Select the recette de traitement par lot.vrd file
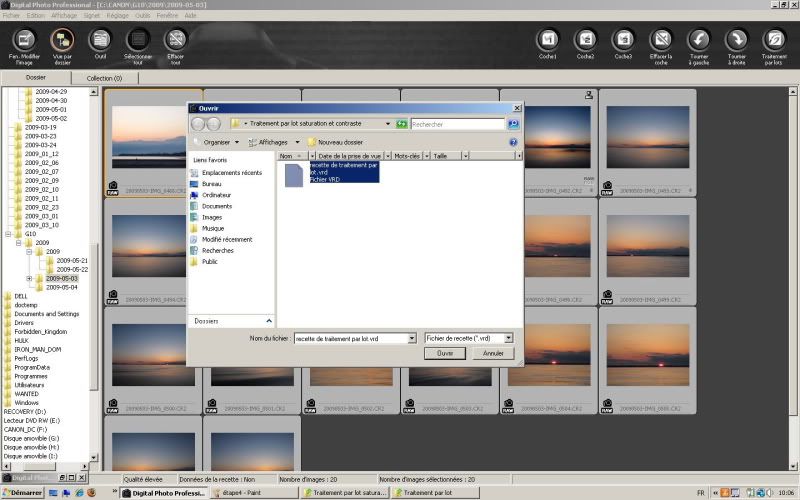800x500 pixels. (332, 172)
